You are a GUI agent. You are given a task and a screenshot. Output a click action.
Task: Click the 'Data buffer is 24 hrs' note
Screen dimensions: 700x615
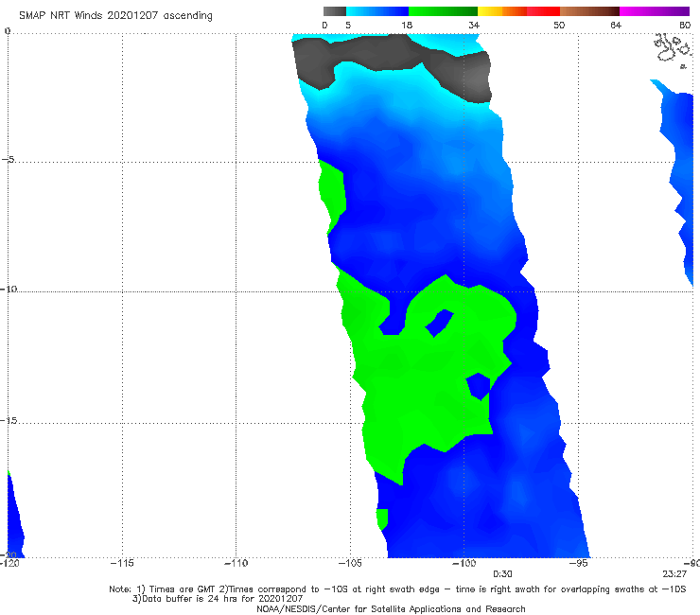click(x=218, y=599)
